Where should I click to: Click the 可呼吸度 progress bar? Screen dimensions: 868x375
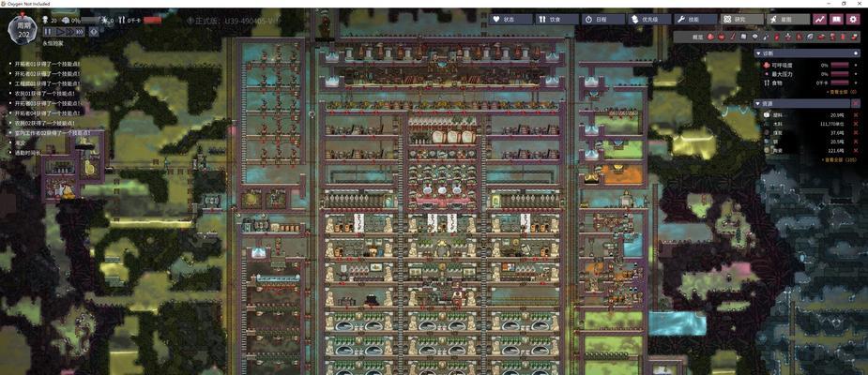pos(840,65)
